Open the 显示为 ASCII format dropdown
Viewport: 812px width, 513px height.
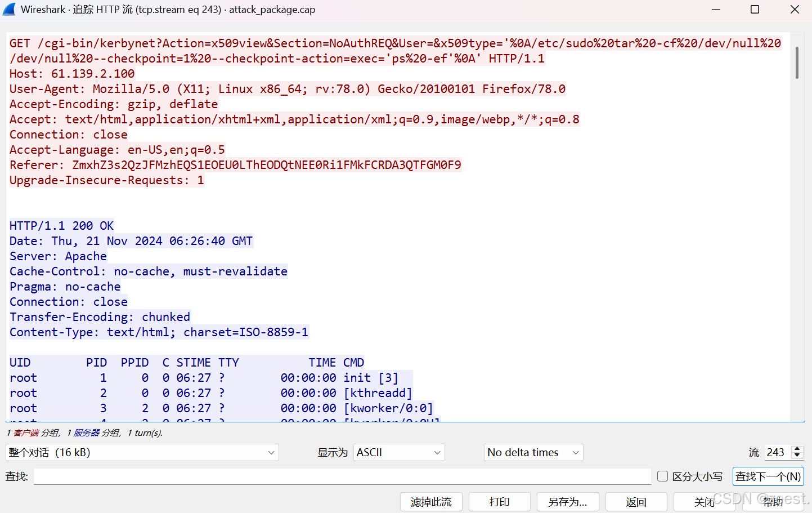pos(399,452)
